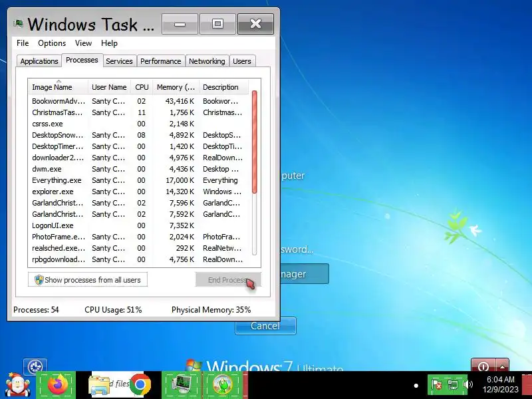Click the CPU Usage: 51% status entry
Image resolution: width=532 pixels, height=399 pixels.
(113, 310)
